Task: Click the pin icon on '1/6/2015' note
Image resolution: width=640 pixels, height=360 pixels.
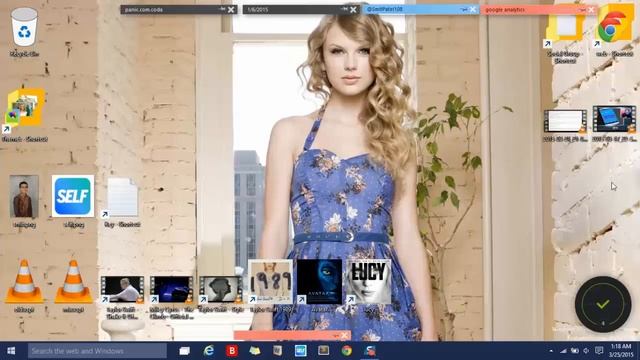Action: (x=344, y=9)
